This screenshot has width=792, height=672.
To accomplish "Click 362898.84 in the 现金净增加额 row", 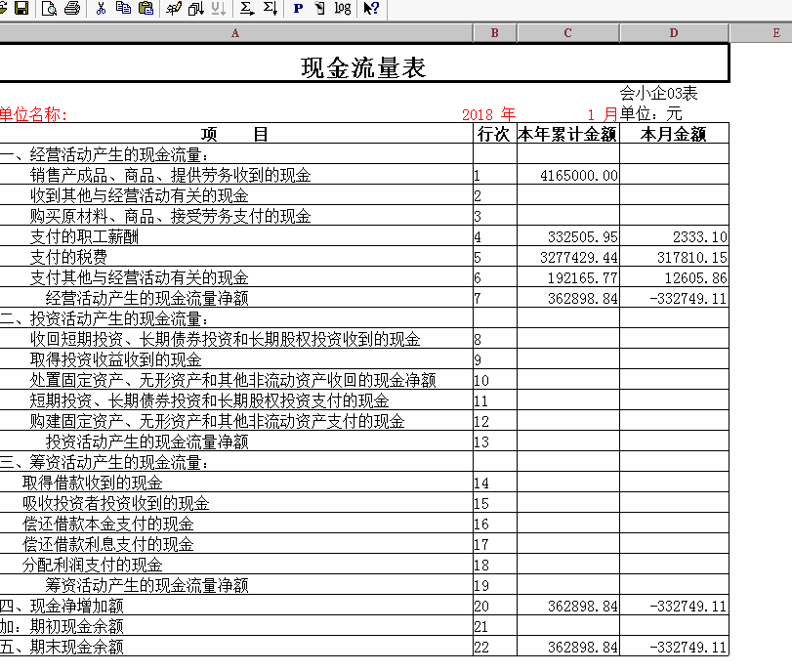I will coord(583,607).
